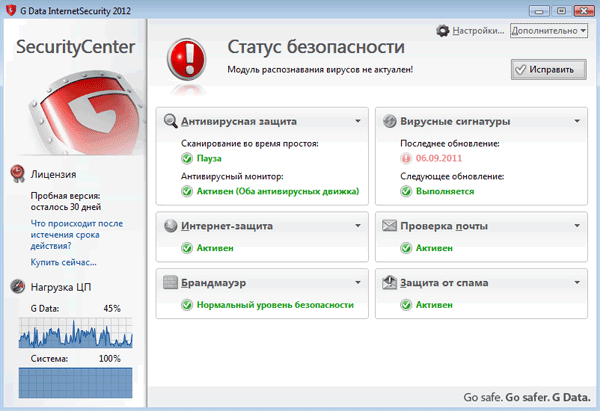This screenshot has height=411, width=600.
Task: Click green check under Интернет-защита
Action: pyautogui.click(x=187, y=248)
